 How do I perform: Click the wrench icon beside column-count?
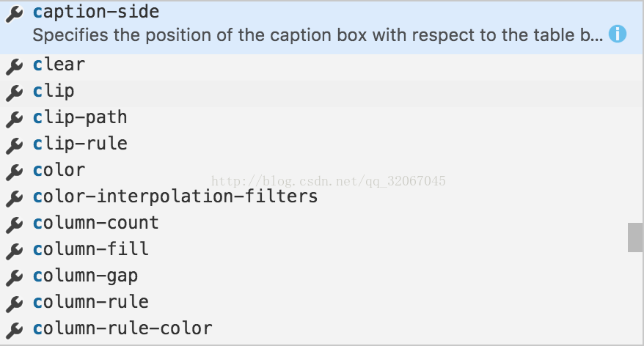15,224
